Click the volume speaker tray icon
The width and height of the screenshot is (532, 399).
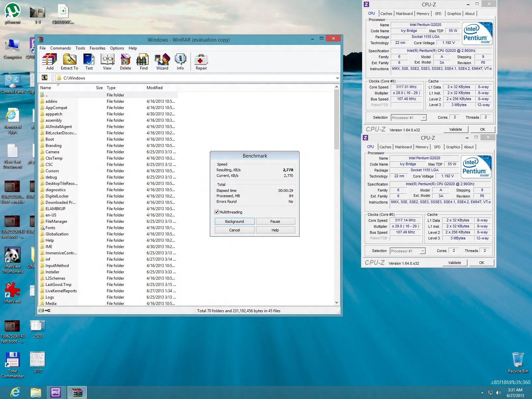[x=498, y=393]
